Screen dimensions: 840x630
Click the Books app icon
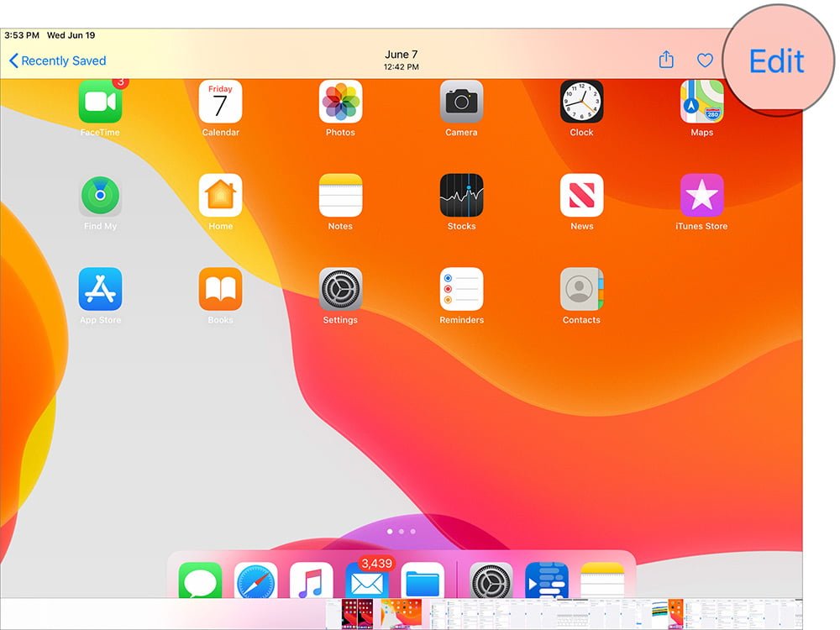[x=220, y=289]
